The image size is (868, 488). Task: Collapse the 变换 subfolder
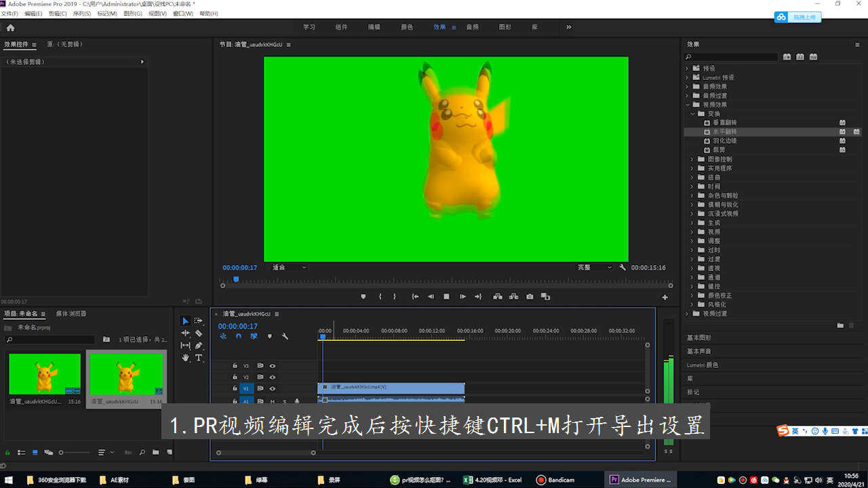pos(693,114)
